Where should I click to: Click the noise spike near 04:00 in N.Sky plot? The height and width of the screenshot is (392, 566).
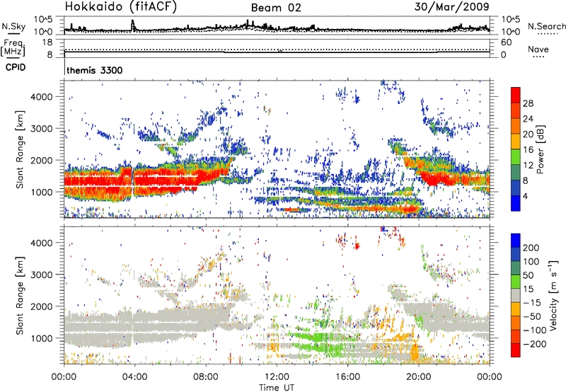tap(133, 25)
